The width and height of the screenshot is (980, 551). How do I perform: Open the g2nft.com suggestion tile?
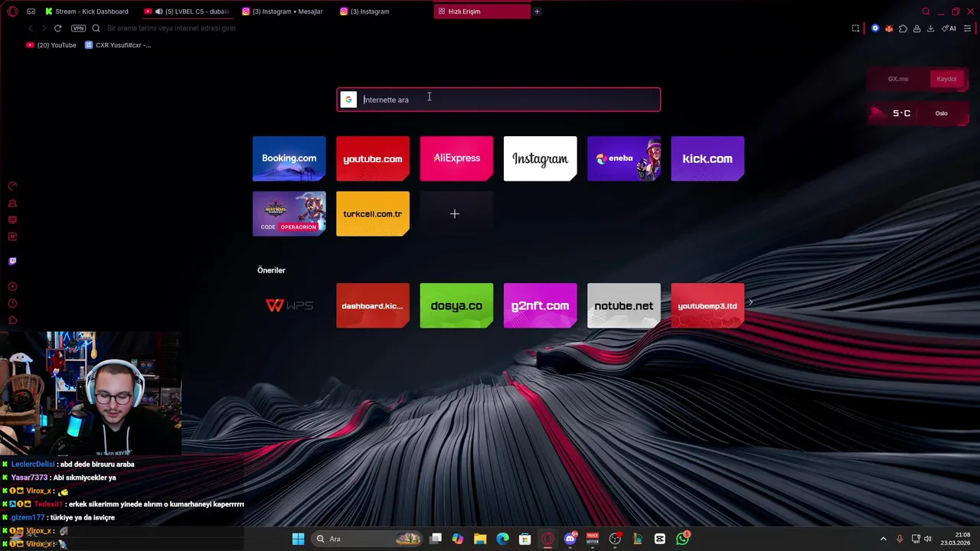point(540,305)
